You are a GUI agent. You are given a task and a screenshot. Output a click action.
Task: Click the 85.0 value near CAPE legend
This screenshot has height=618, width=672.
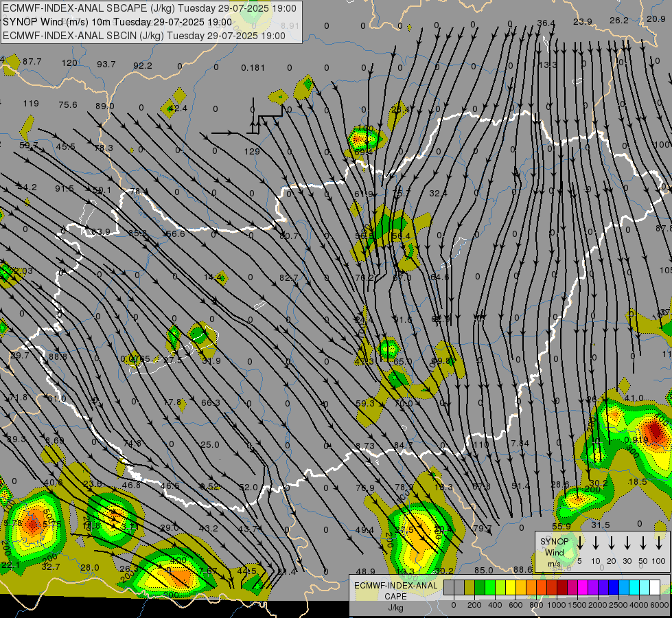[x=483, y=571]
